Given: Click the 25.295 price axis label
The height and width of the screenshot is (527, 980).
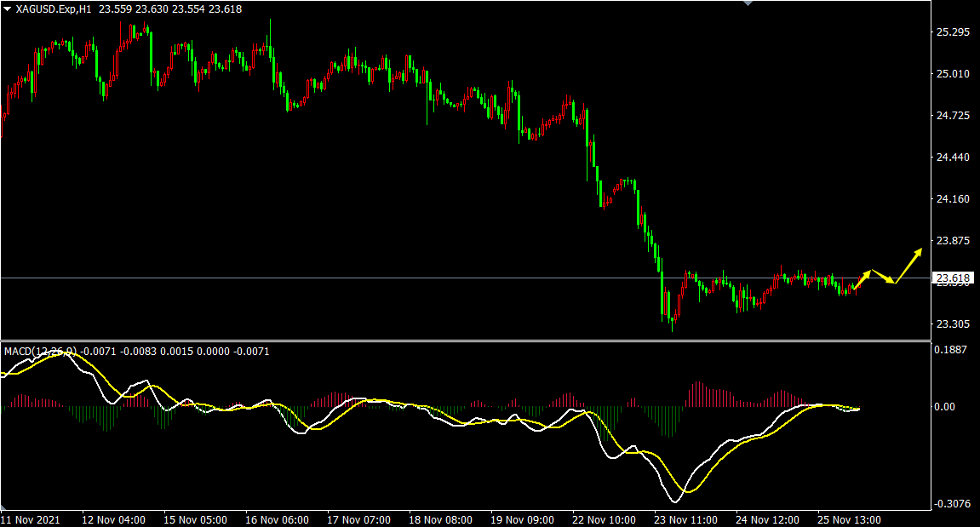Looking at the screenshot, I should click(953, 32).
